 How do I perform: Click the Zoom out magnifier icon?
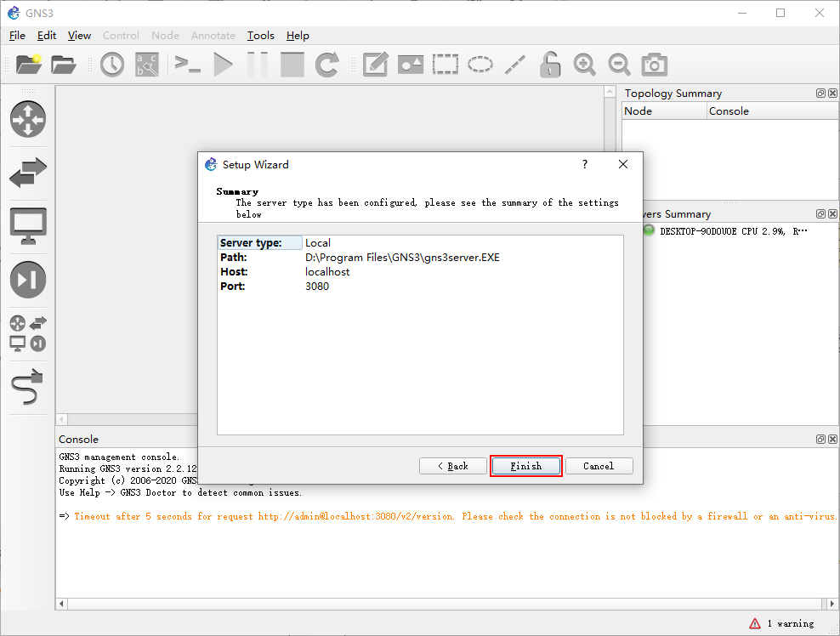[x=619, y=65]
